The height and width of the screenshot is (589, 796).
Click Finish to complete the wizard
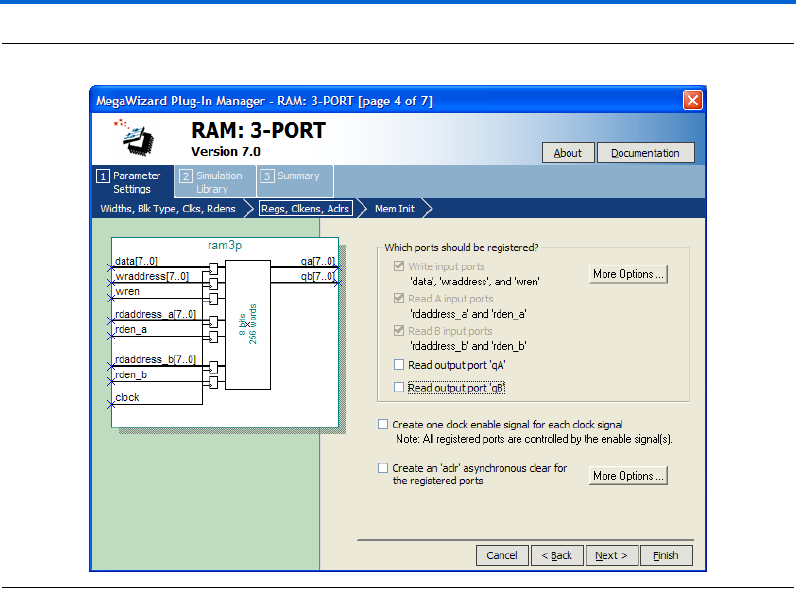(666, 555)
